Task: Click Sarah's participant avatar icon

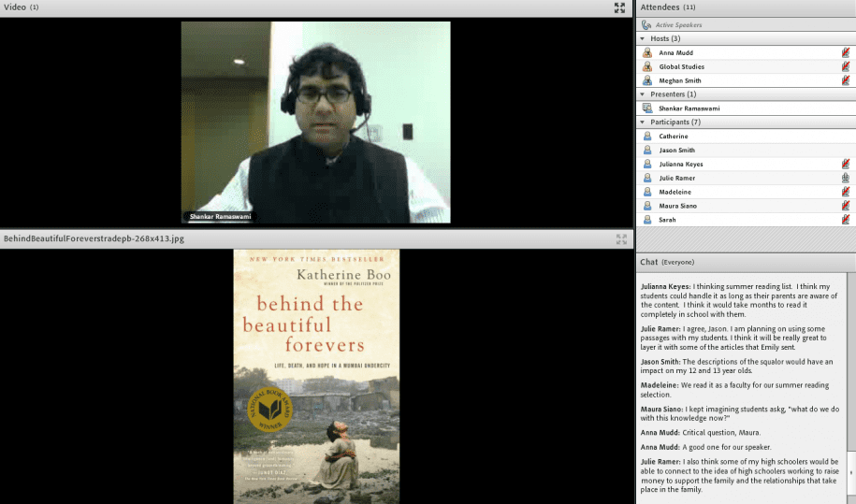Action: tap(647, 219)
